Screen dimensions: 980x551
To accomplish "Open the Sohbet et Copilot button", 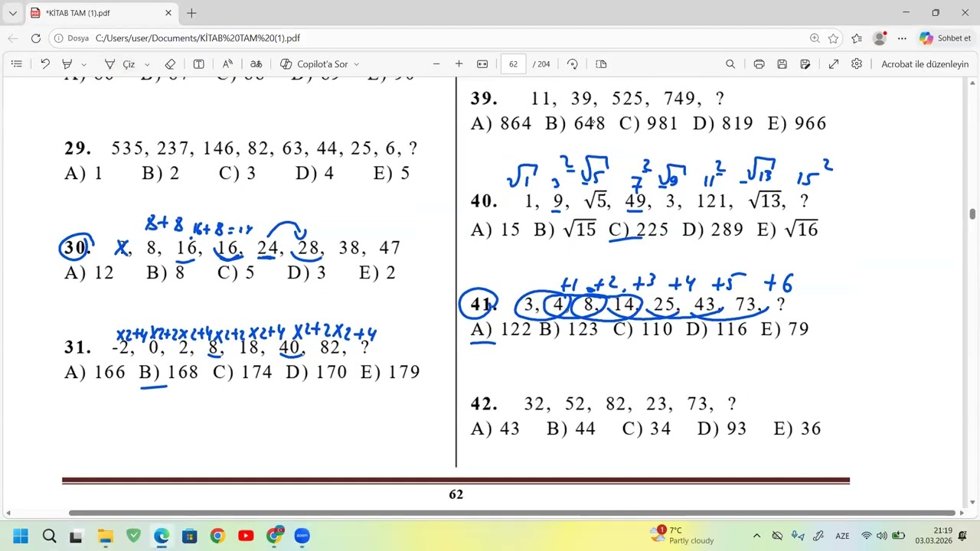I will (946, 38).
